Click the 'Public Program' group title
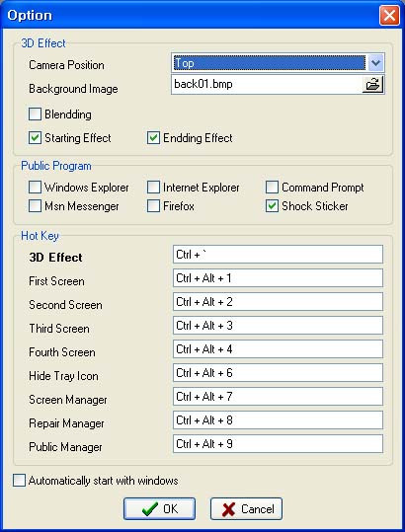 point(56,166)
